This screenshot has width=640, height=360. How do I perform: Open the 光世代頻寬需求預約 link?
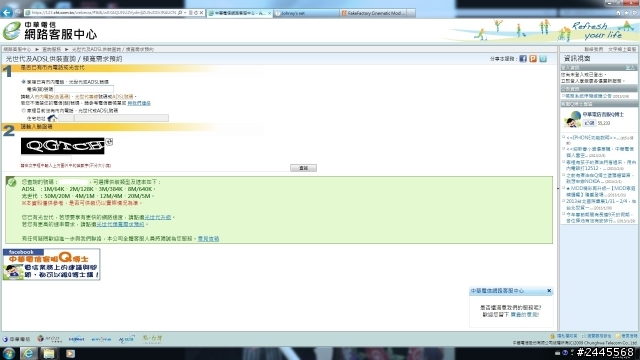pos(120,224)
